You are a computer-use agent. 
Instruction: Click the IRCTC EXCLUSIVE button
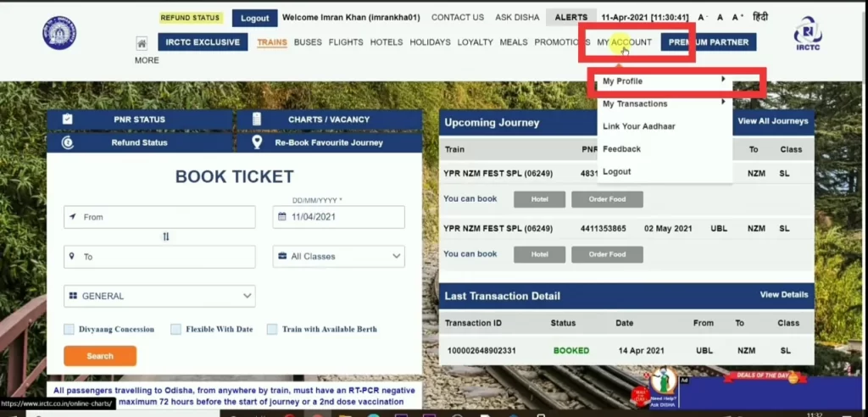click(203, 42)
